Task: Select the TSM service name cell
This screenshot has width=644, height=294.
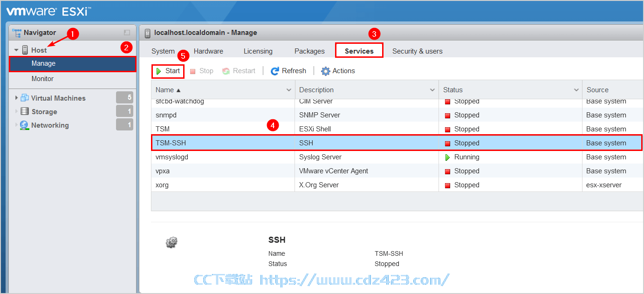Action: (x=223, y=129)
